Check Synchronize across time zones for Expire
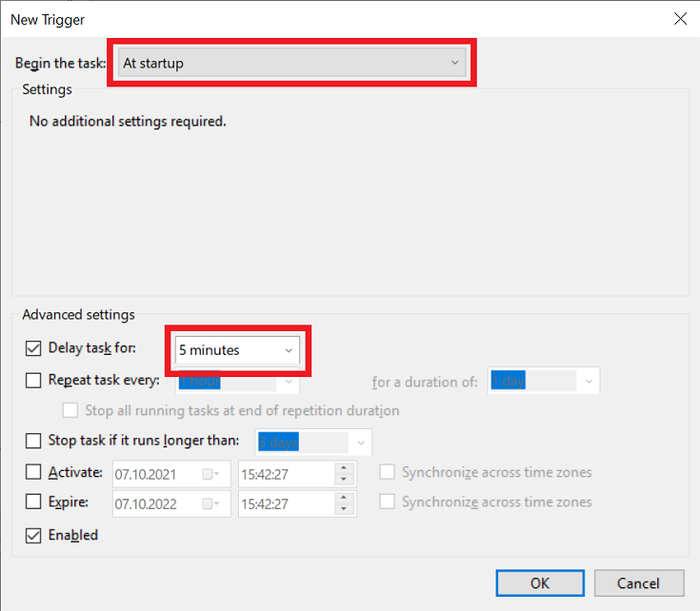 [387, 502]
